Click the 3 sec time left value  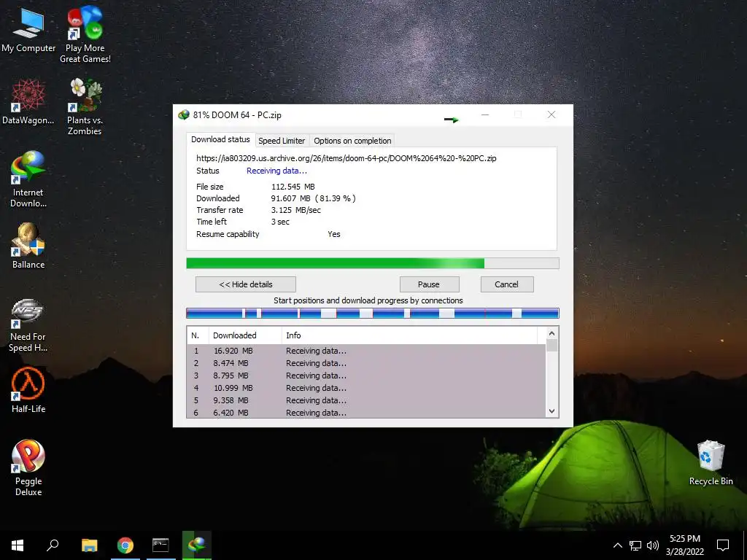tap(280, 222)
